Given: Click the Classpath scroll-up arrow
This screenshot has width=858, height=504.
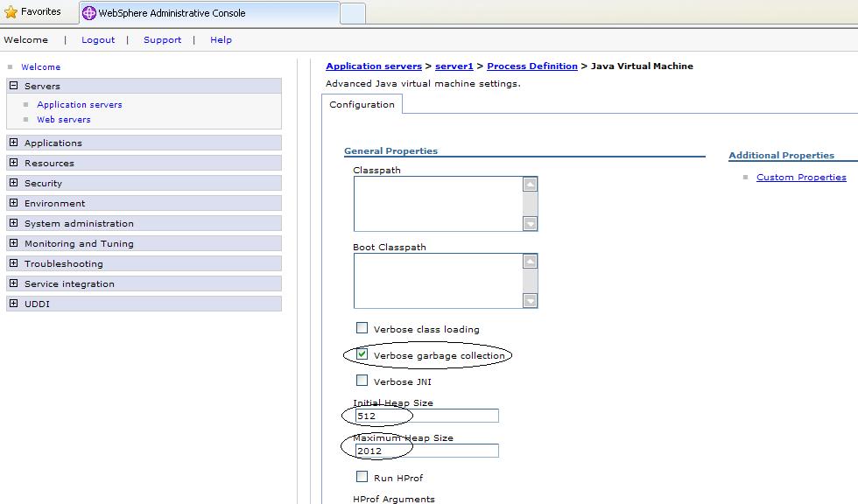Looking at the screenshot, I should [530, 184].
